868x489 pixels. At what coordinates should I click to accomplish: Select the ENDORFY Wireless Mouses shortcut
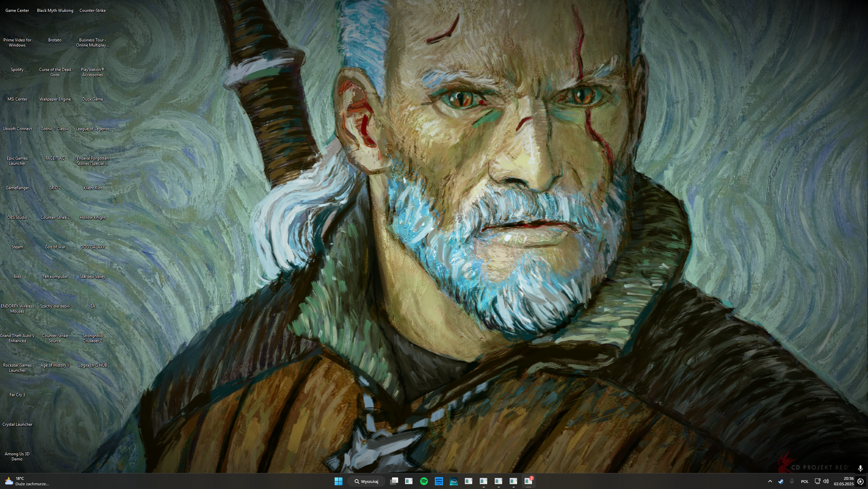pos(17,309)
